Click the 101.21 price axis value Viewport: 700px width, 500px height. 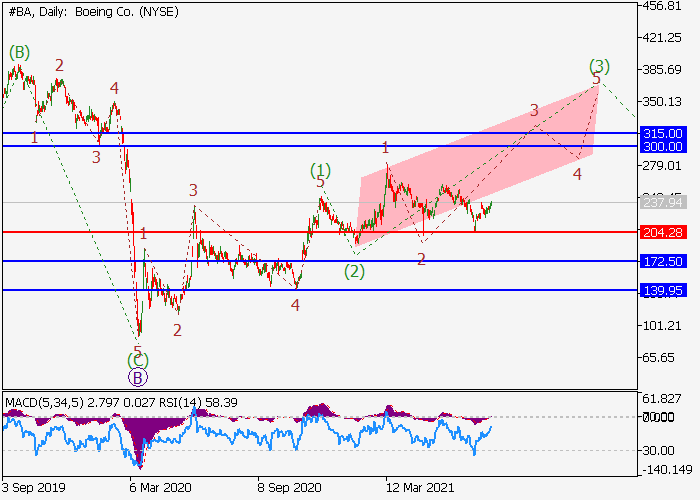662,326
